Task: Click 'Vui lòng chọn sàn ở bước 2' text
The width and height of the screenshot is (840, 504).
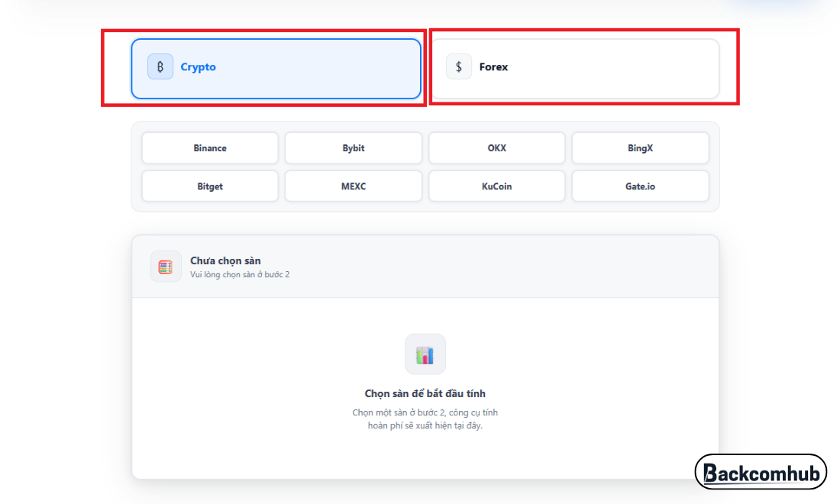Action: pos(240,274)
